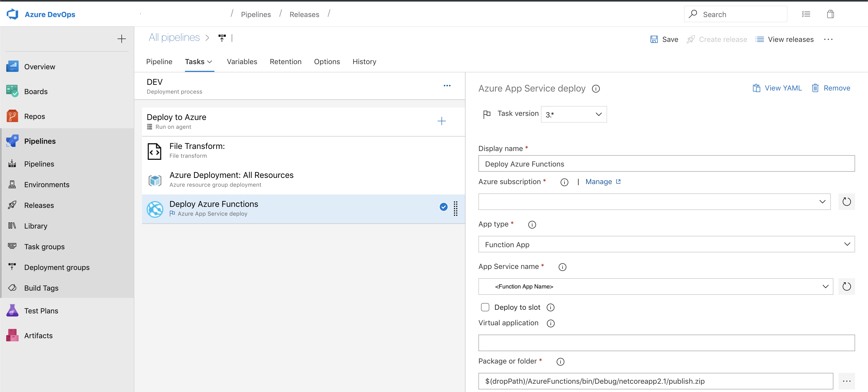
Task: Open the task list icon near Search
Action: coord(806,14)
